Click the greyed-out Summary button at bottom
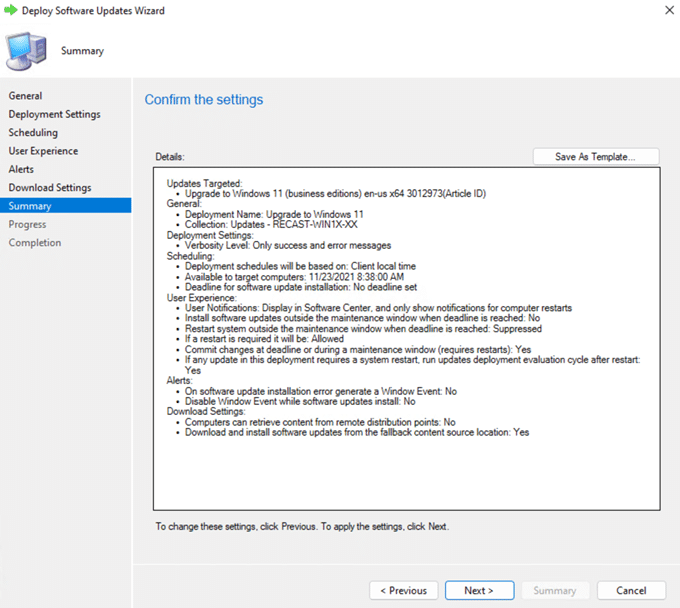The width and height of the screenshot is (680, 608). [x=555, y=590]
